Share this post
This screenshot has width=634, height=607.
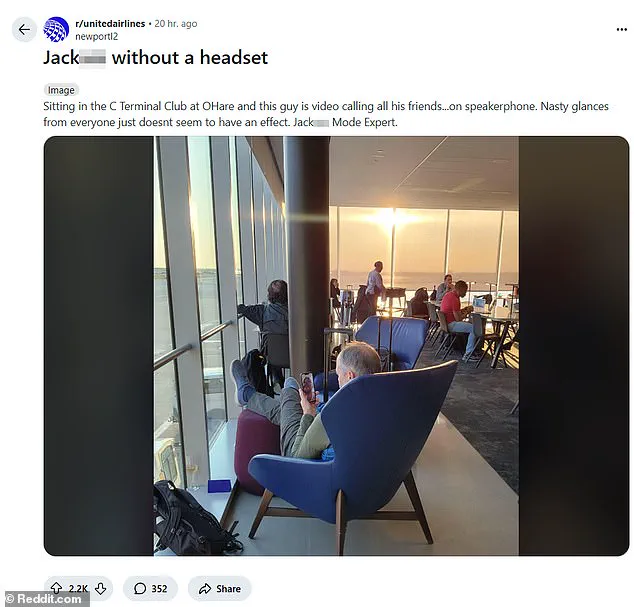coord(220,588)
